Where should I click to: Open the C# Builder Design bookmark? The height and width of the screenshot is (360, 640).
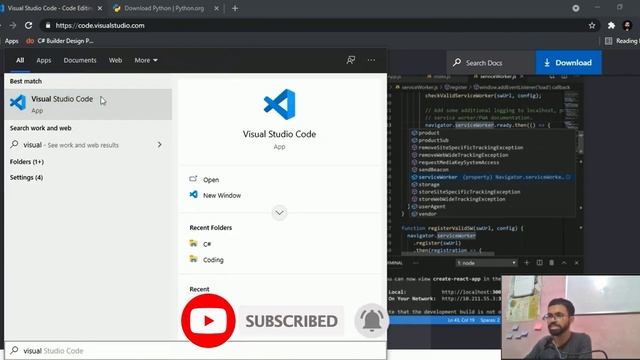coord(60,41)
